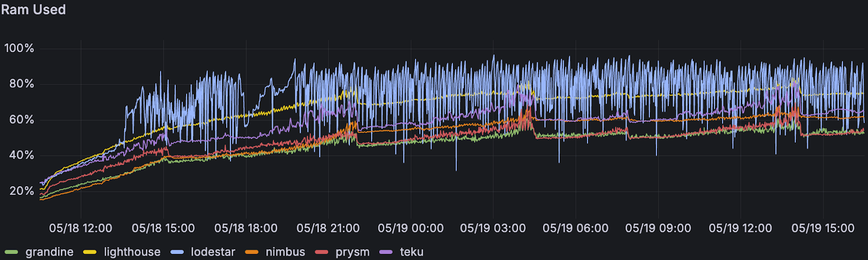Screen dimensions: 868x260
Task: Select the 05/19 03:00 time axis tick
Action: 493,228
